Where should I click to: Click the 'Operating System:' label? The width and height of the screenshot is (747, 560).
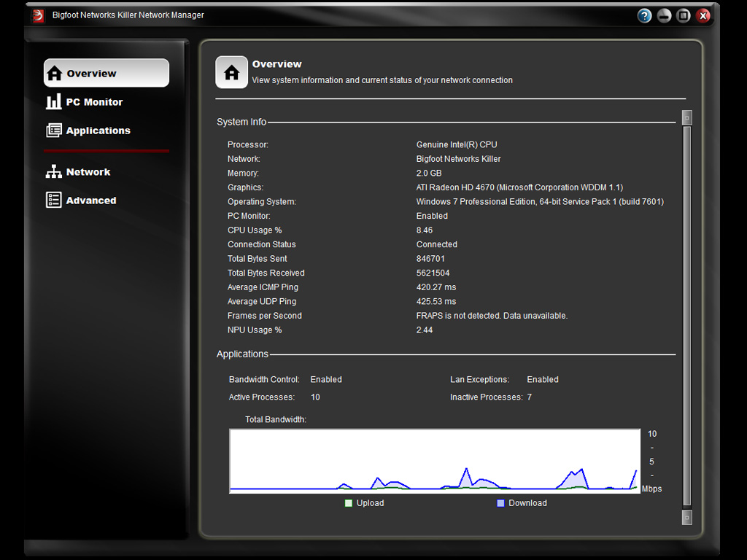click(262, 201)
